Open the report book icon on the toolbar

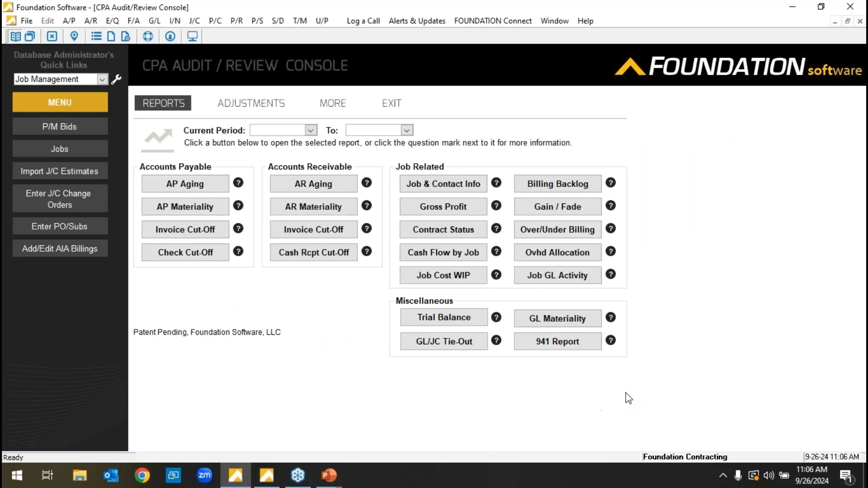click(16, 36)
